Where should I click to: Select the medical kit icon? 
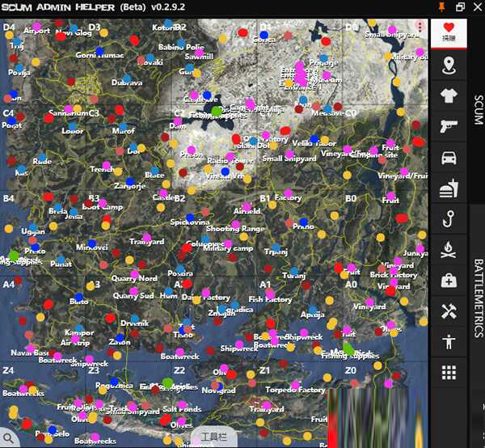[448, 281]
